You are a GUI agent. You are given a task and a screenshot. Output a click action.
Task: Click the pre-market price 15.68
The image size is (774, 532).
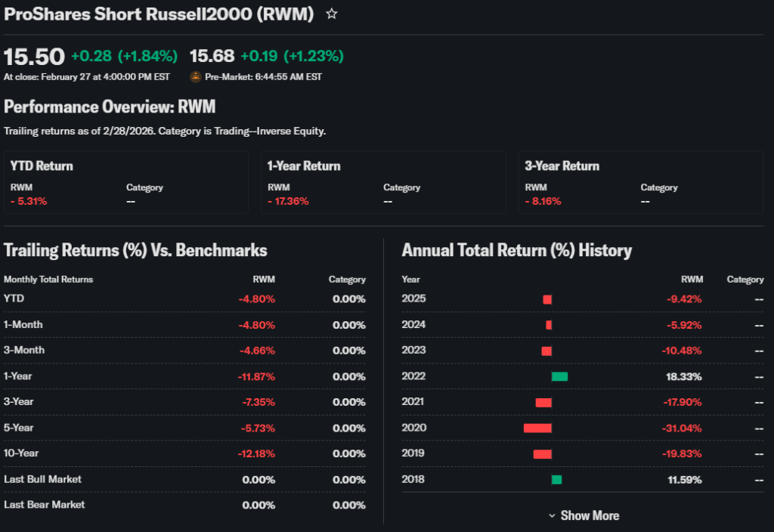(212, 57)
